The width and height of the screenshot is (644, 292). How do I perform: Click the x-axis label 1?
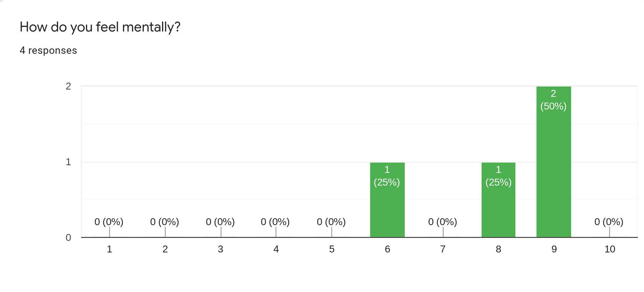(x=109, y=249)
